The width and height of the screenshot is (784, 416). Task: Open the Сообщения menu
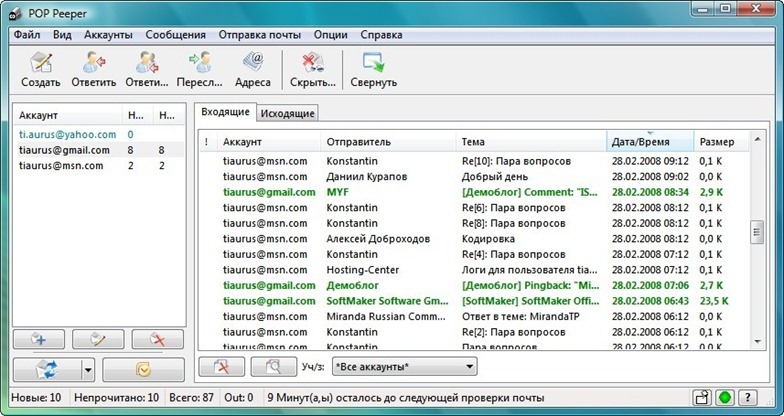coord(176,35)
